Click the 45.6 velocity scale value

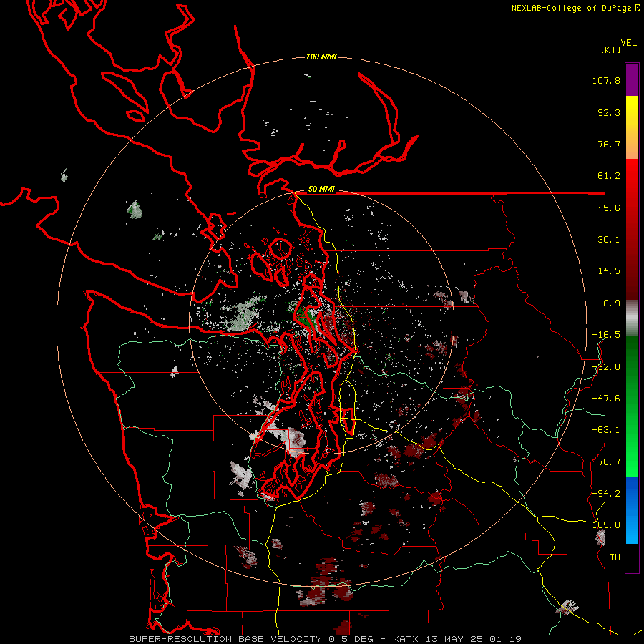609,208
